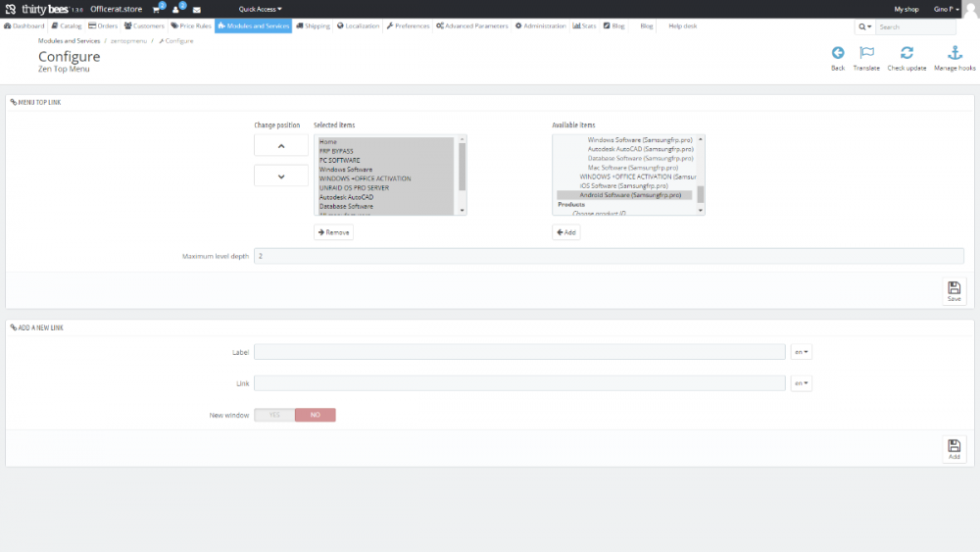Screen dimensions: 980x552
Task: Open the envelope messages icon in header
Action: [x=197, y=9]
